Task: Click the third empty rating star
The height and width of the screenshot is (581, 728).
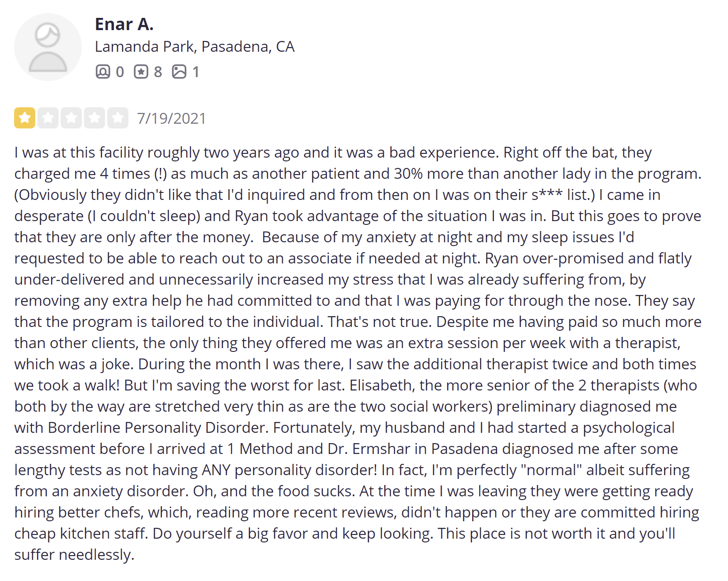Action: (71, 118)
